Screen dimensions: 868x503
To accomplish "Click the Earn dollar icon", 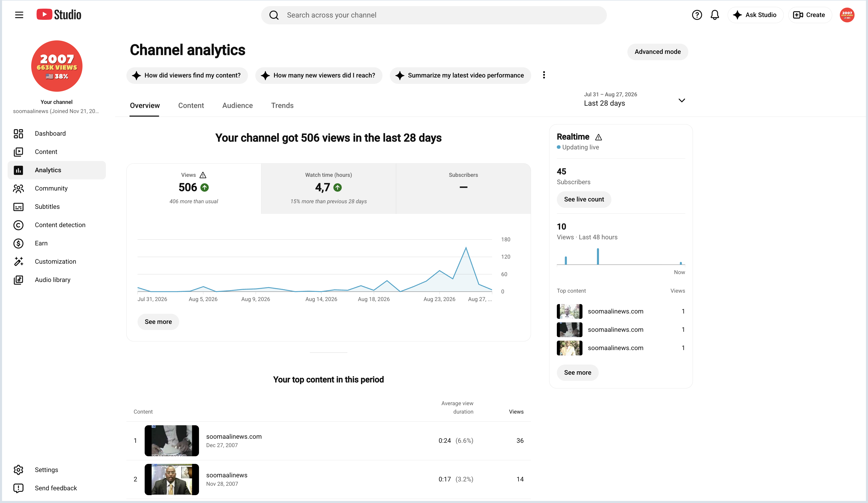I will click(x=18, y=243).
